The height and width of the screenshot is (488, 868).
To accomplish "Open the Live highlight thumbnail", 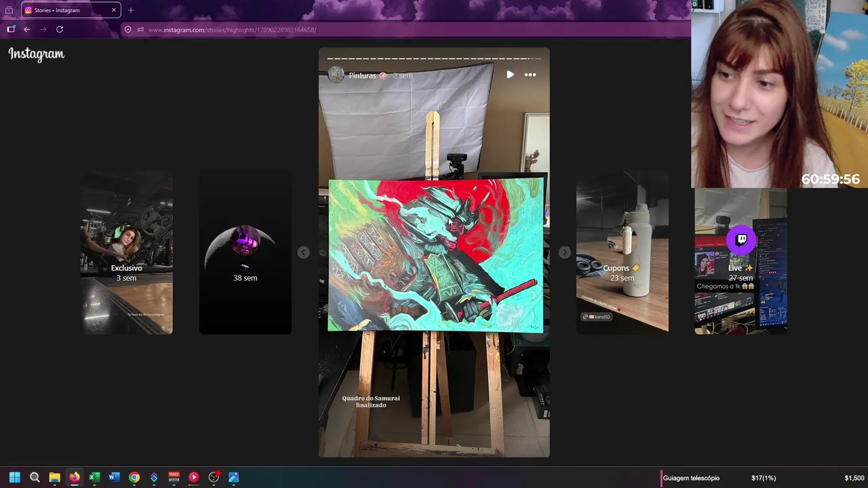I will pyautogui.click(x=741, y=261).
